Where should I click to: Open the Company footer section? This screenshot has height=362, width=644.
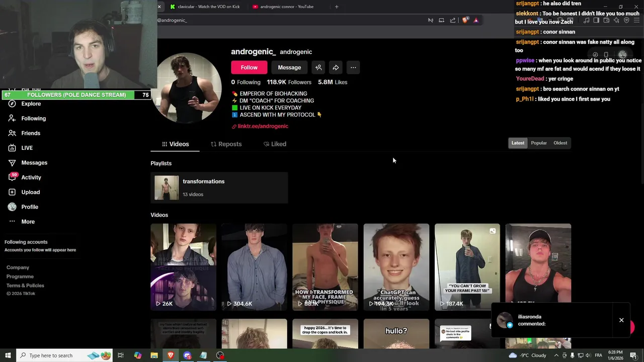18,267
